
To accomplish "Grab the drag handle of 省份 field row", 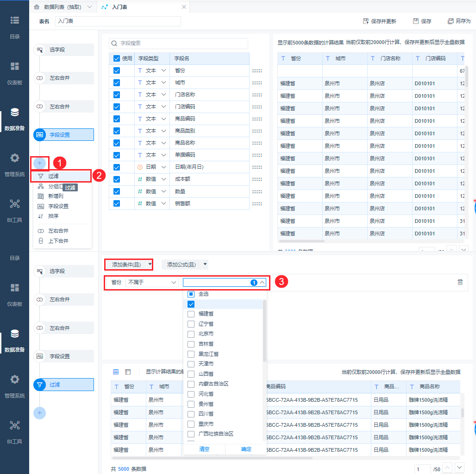I will pos(257,71).
